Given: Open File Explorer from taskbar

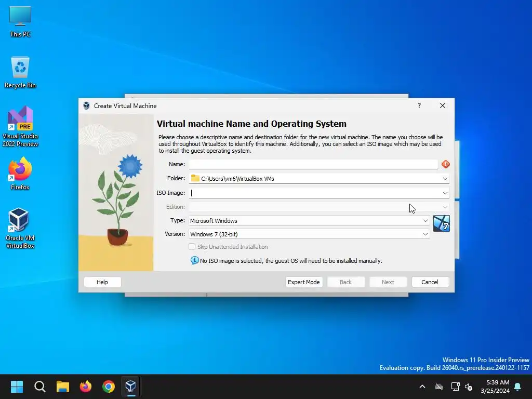Looking at the screenshot, I should point(63,387).
